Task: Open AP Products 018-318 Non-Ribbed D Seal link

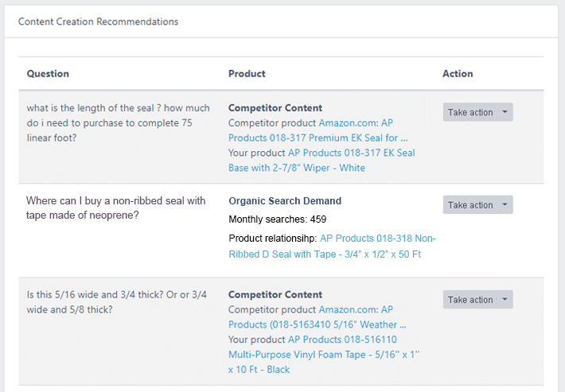Action: coord(332,246)
